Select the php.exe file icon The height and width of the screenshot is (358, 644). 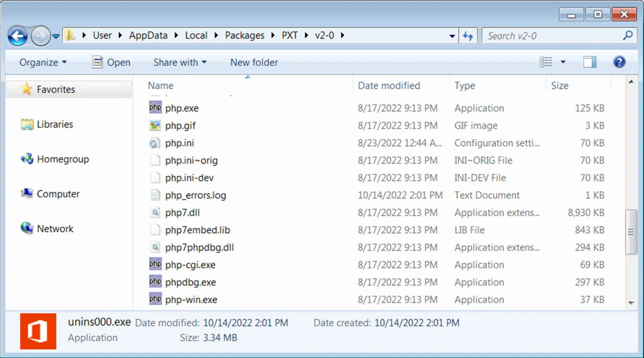[x=155, y=108]
